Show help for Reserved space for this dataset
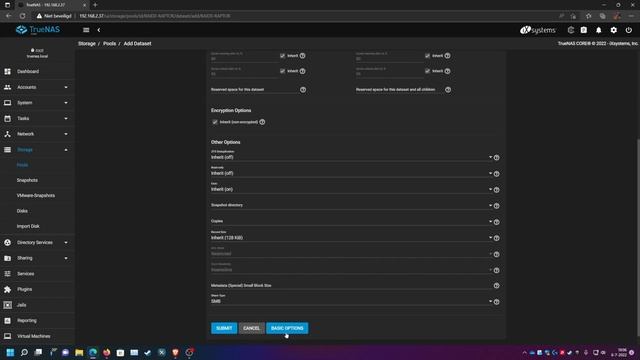 (x=303, y=90)
